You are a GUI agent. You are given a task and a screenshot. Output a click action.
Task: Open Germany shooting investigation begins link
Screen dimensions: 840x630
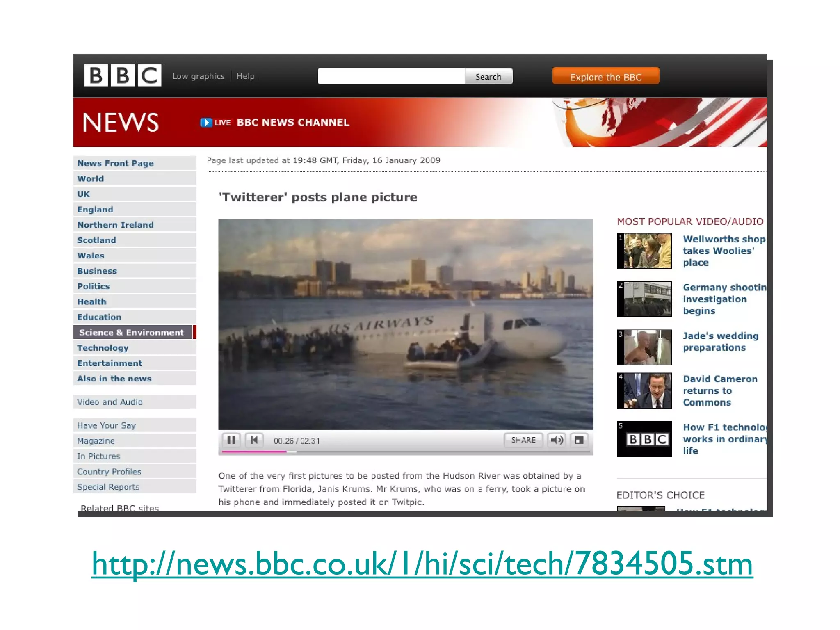724,299
